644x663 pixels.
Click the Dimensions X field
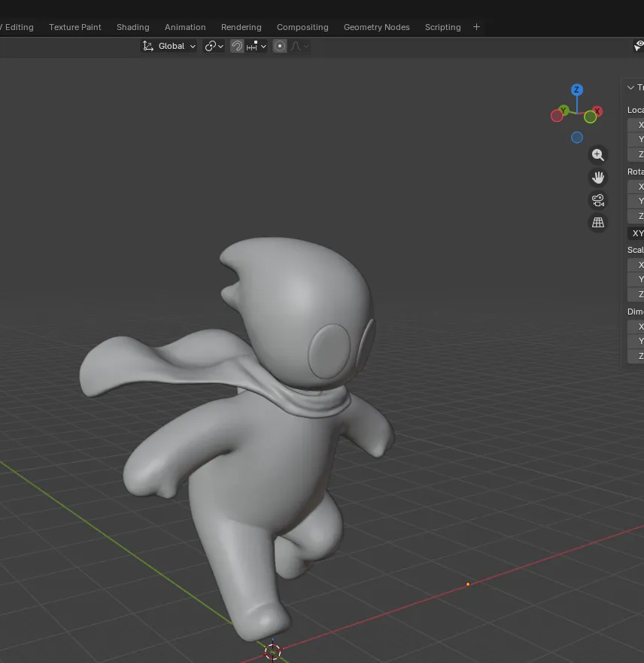point(636,327)
